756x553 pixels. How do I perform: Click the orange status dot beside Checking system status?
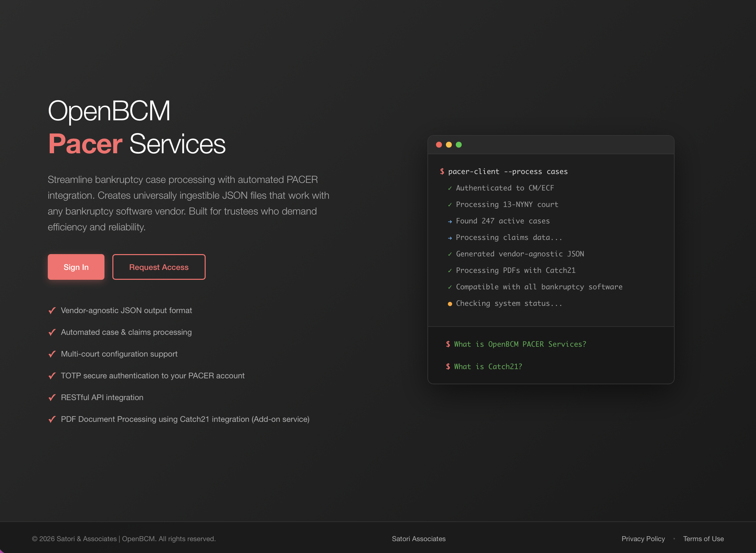450,304
